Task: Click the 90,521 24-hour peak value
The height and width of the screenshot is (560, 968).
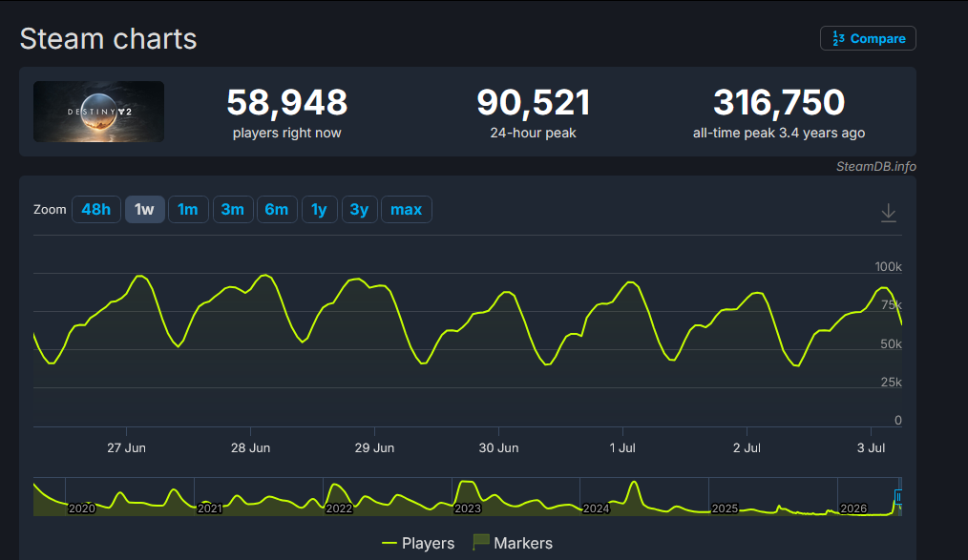Action: 534,102
